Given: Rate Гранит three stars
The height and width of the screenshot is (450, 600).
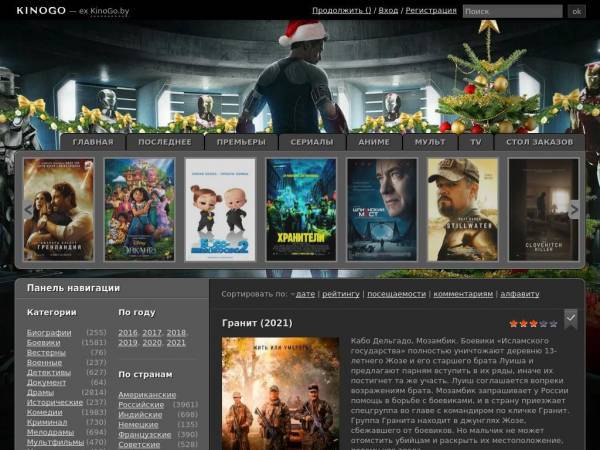Looking at the screenshot, I should click(x=533, y=324).
